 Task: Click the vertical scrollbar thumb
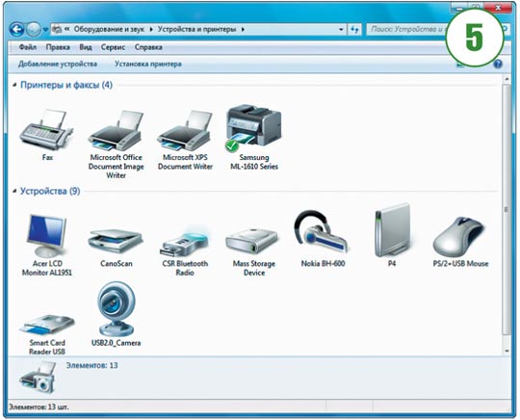point(507,209)
